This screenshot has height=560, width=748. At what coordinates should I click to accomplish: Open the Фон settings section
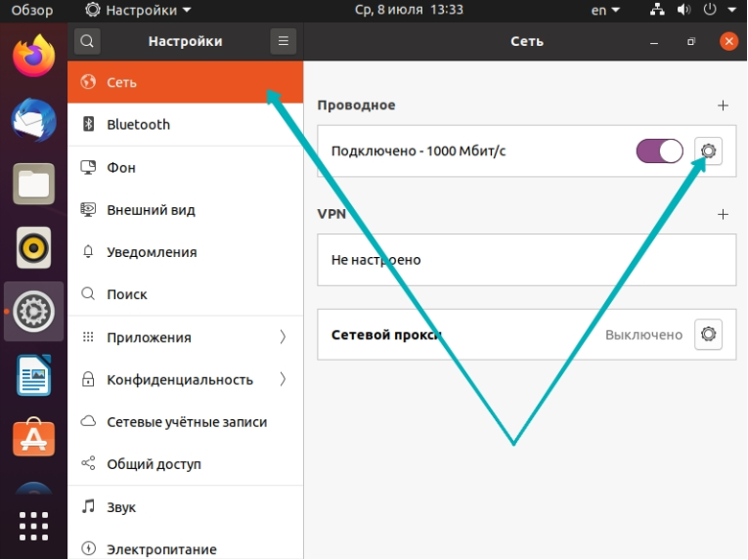coord(121,167)
